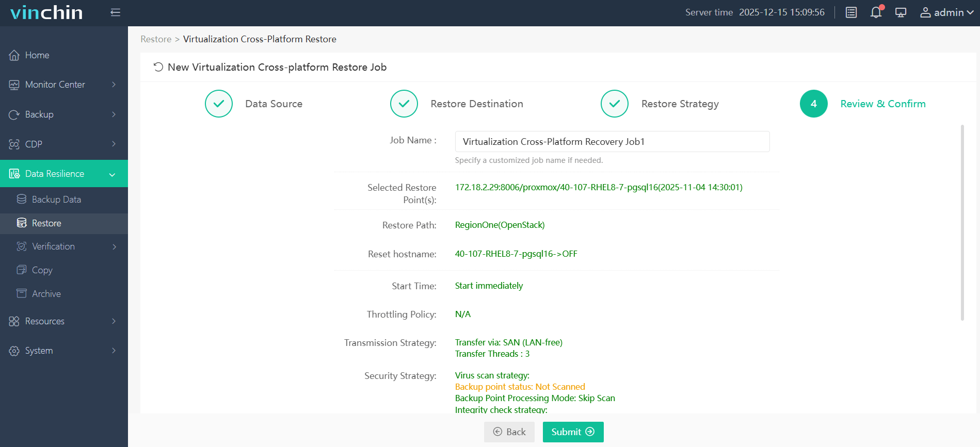Open Backup Data in the sidebar
The width and height of the screenshot is (980, 447).
[56, 200]
